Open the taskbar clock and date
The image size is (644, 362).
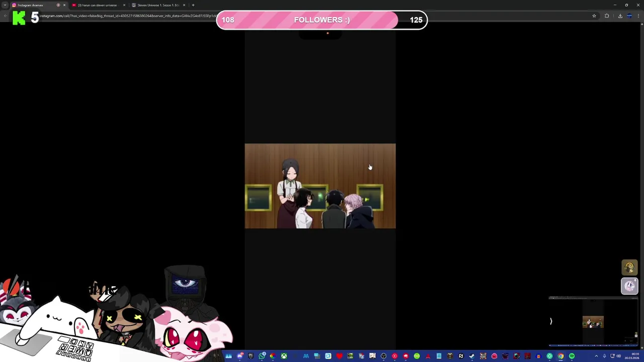point(632,356)
